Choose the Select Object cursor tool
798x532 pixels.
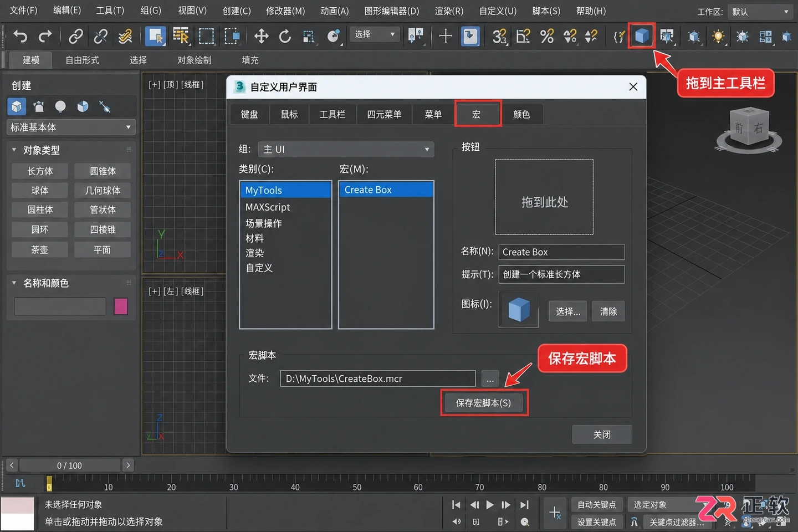[x=155, y=37]
